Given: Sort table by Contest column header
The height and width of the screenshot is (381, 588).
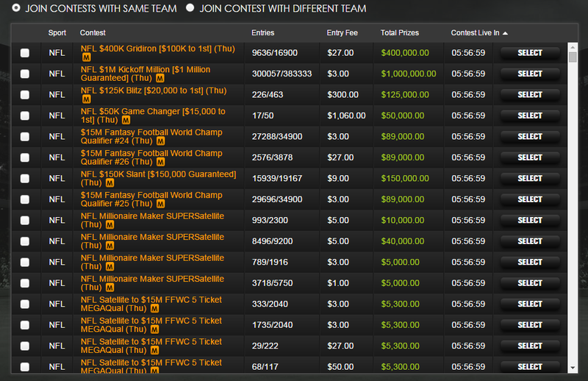Looking at the screenshot, I should point(93,33).
